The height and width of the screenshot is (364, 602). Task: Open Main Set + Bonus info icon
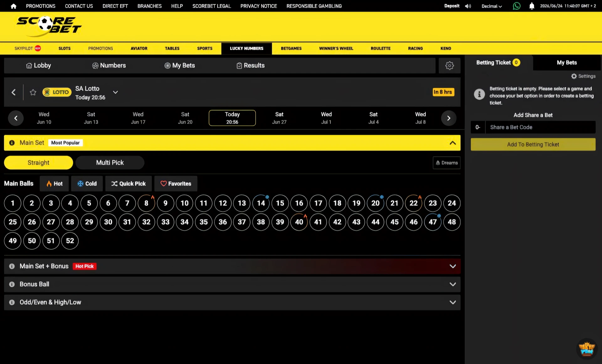(12, 266)
